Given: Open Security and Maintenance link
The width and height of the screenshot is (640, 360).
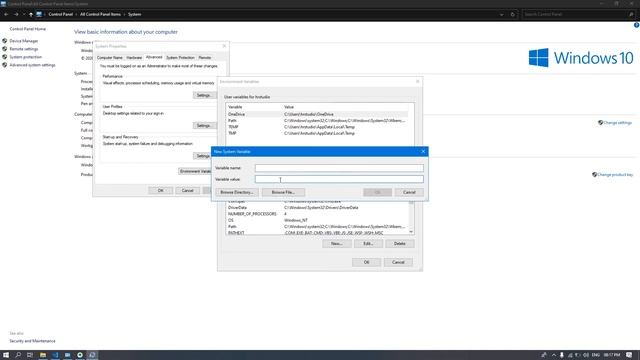Looking at the screenshot, I should (32, 341).
